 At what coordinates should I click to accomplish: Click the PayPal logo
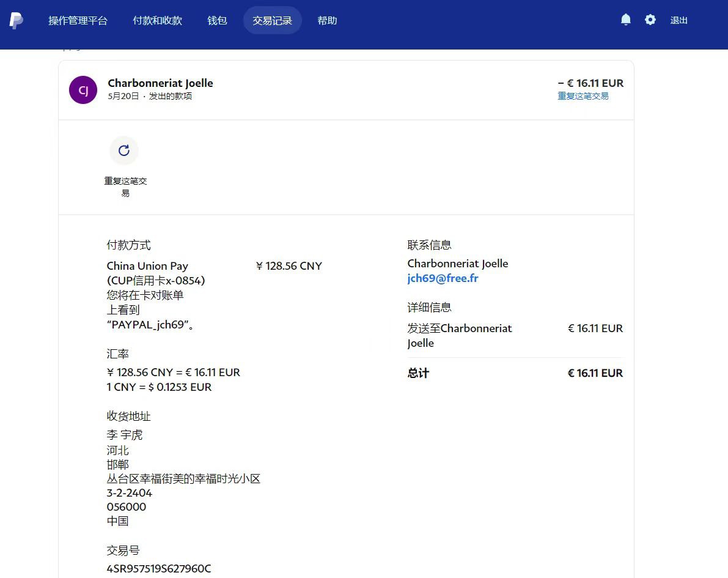click(x=17, y=20)
